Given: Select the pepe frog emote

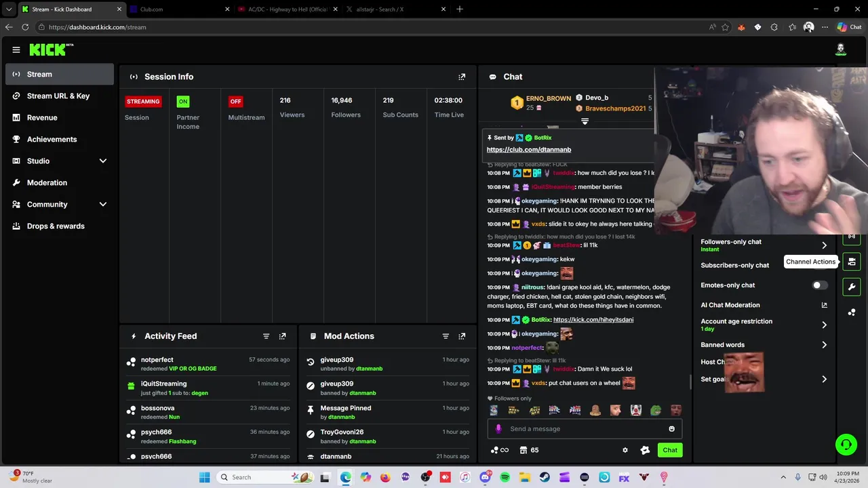Looking at the screenshot, I should (x=656, y=410).
